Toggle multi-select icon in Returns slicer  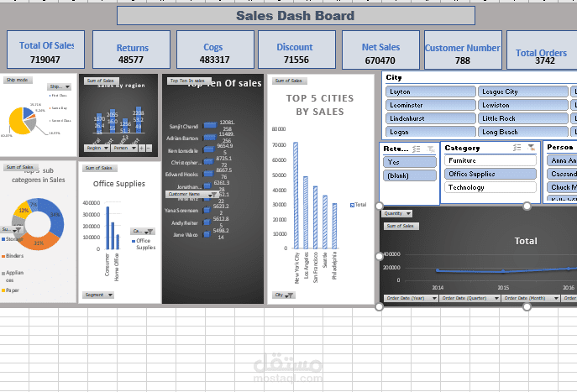[417, 149]
